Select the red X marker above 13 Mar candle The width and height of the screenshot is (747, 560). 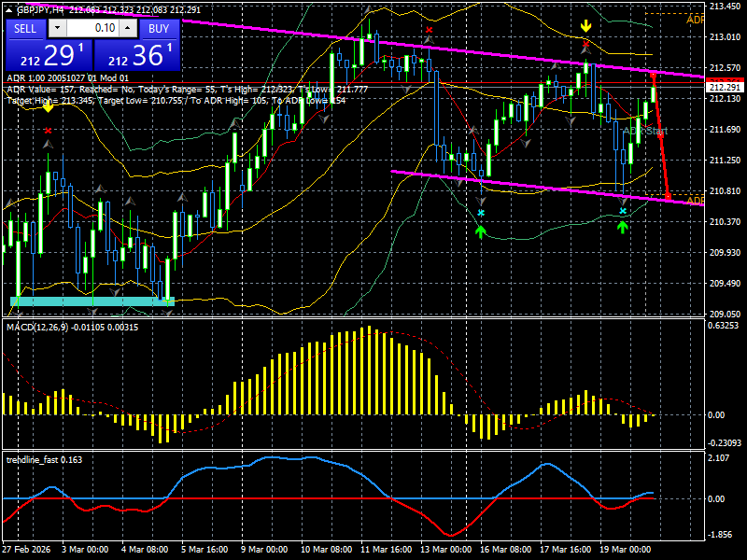pos(429,30)
